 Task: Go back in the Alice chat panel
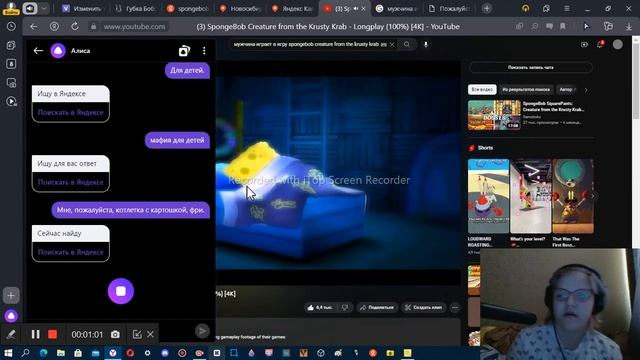[x=38, y=51]
